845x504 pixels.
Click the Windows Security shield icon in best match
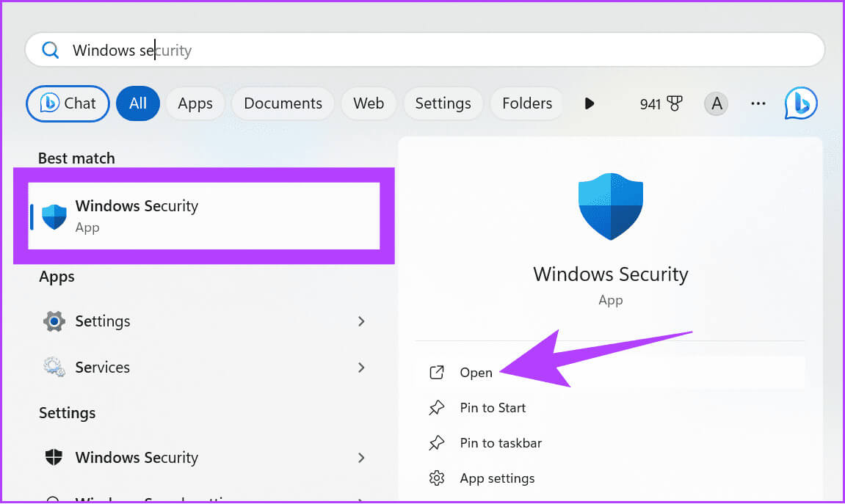[x=54, y=216]
